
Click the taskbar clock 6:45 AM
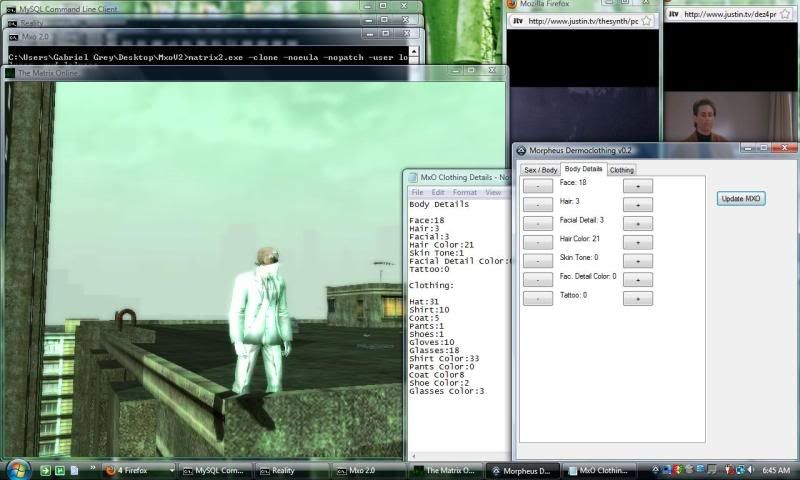pyautogui.click(x=776, y=470)
